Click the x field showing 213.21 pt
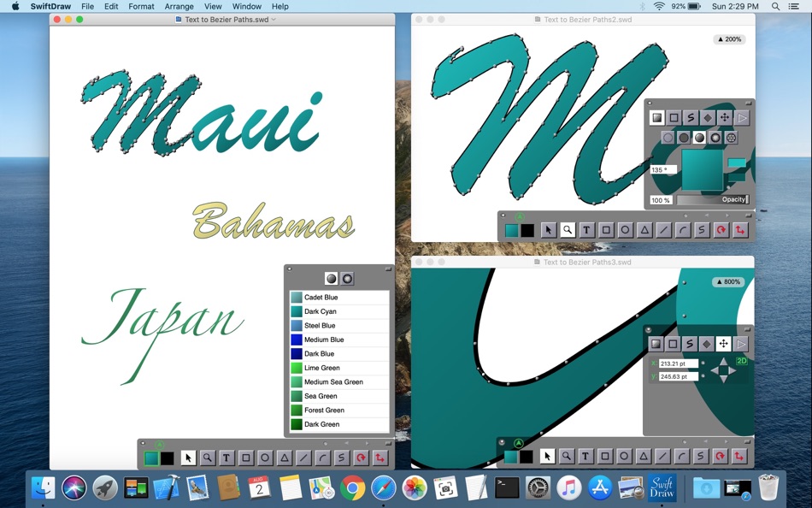Screen dimensions: 812x508 tap(679, 363)
